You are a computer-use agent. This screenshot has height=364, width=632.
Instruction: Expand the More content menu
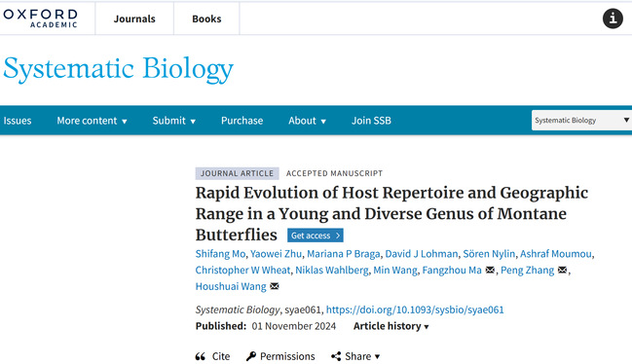point(92,121)
